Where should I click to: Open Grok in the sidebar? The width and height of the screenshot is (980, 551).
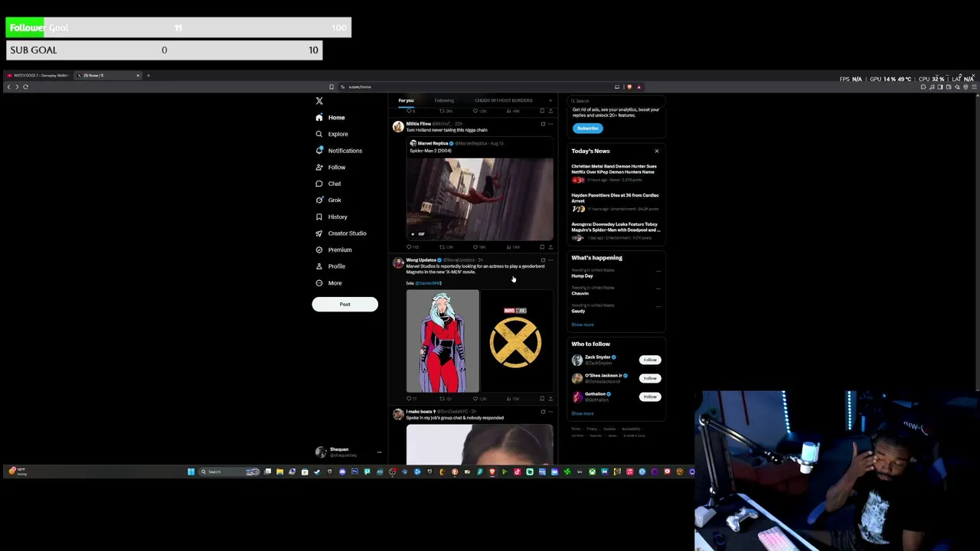pyautogui.click(x=328, y=201)
